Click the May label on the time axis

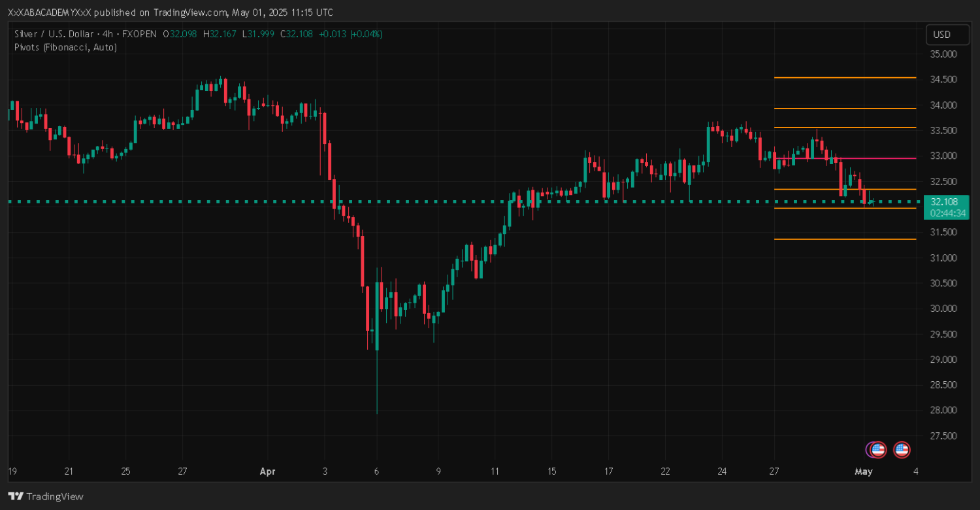[864, 471]
